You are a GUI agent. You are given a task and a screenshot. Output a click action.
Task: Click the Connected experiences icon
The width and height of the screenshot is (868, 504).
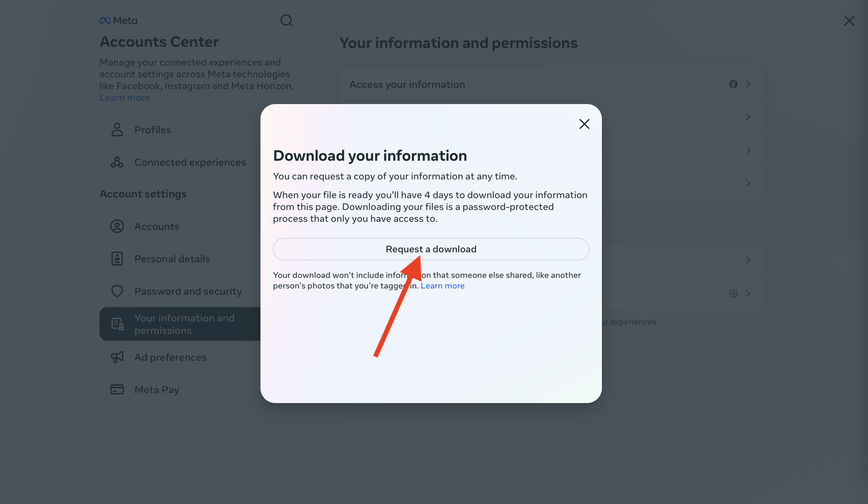click(117, 162)
